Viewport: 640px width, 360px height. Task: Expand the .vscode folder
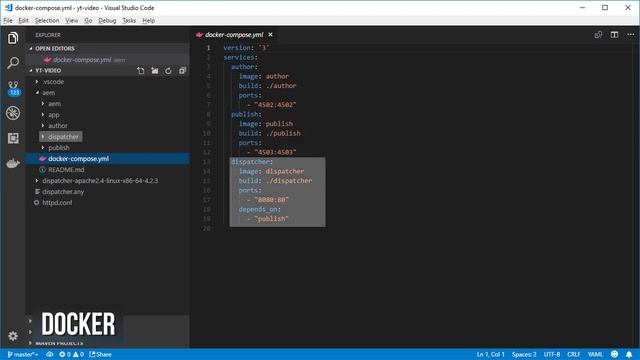click(x=53, y=82)
